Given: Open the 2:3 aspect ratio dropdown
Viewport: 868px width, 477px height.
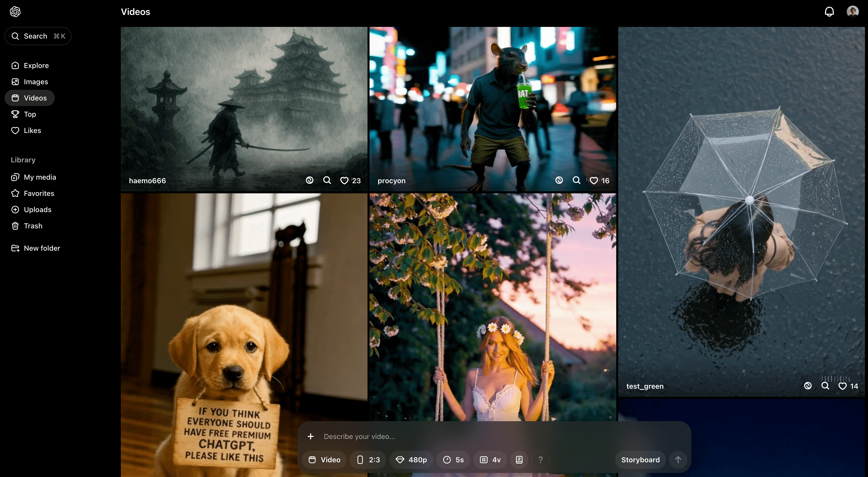Looking at the screenshot, I should pyautogui.click(x=368, y=460).
